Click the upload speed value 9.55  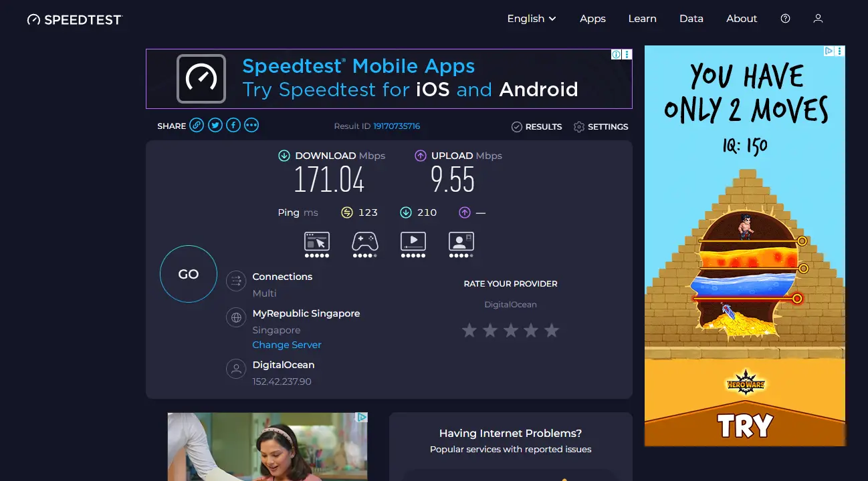453,180
